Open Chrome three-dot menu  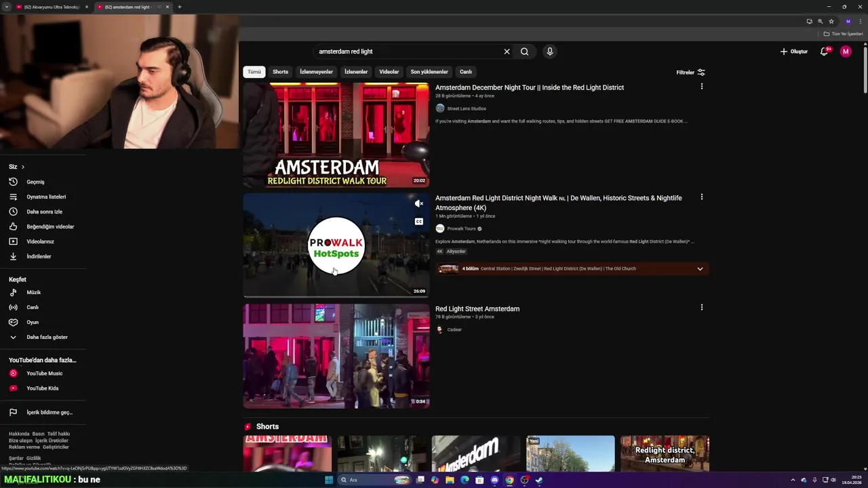(861, 21)
